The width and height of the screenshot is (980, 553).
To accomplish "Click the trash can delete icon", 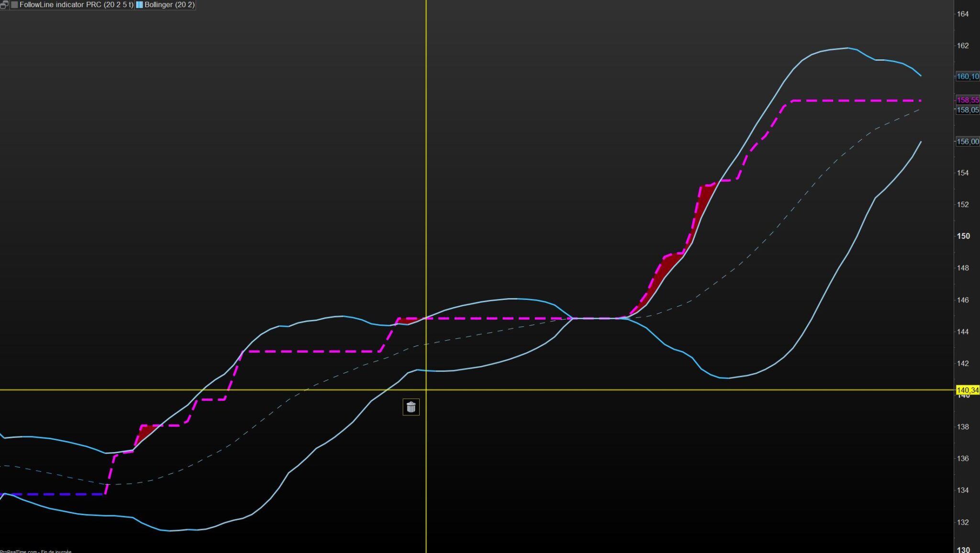I will pyautogui.click(x=411, y=407).
